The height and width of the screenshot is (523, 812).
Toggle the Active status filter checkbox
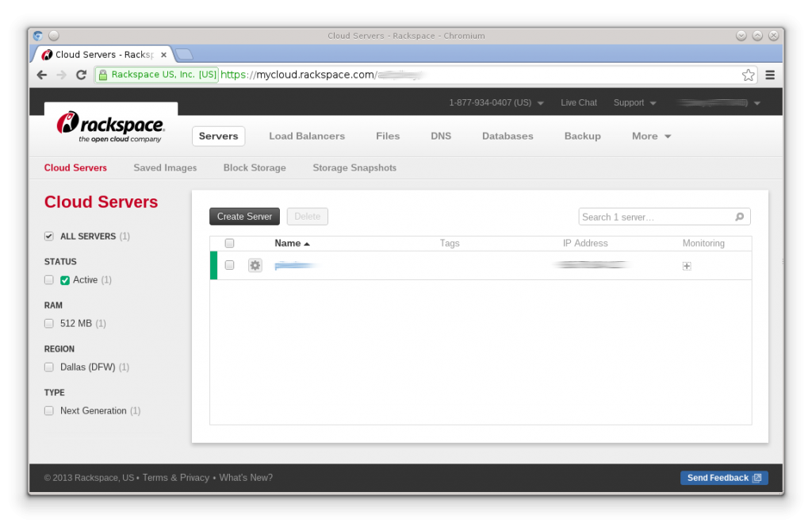(x=49, y=280)
